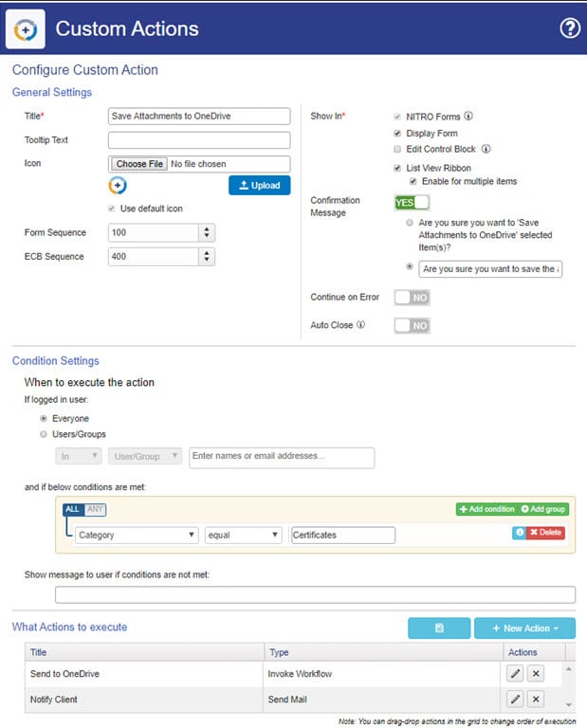Switch condition match to ANY
587x728 pixels.
(x=96, y=509)
